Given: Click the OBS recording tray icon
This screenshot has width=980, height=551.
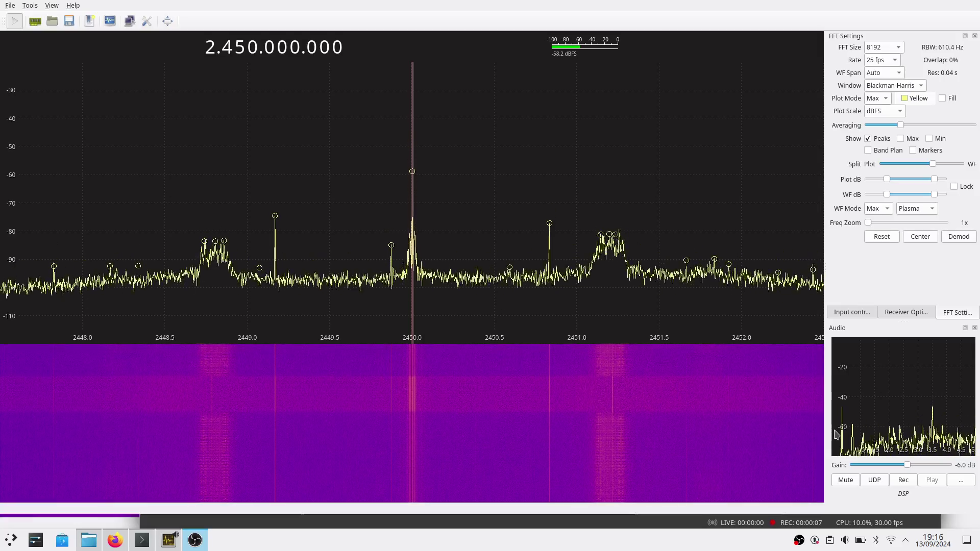Looking at the screenshot, I should tap(799, 540).
